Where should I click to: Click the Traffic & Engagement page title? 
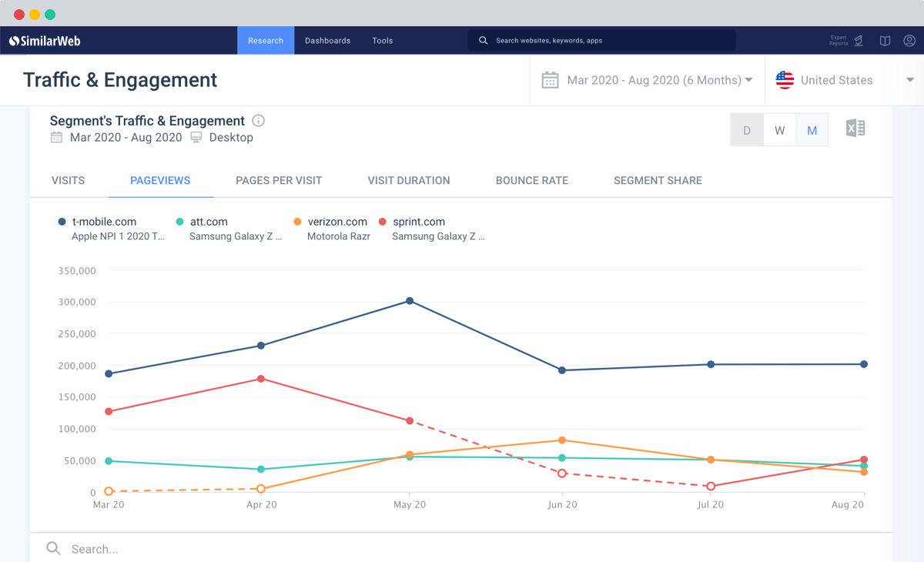pyautogui.click(x=120, y=80)
